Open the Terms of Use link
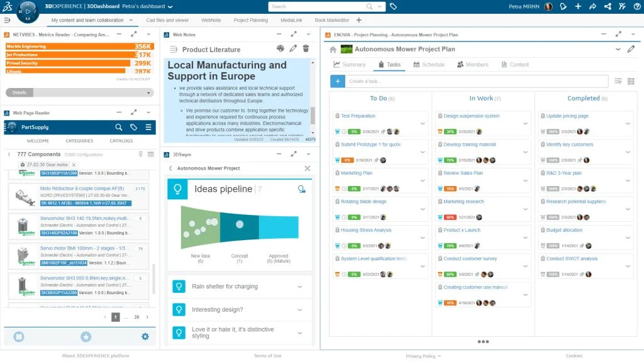644x362 pixels. coord(267,356)
